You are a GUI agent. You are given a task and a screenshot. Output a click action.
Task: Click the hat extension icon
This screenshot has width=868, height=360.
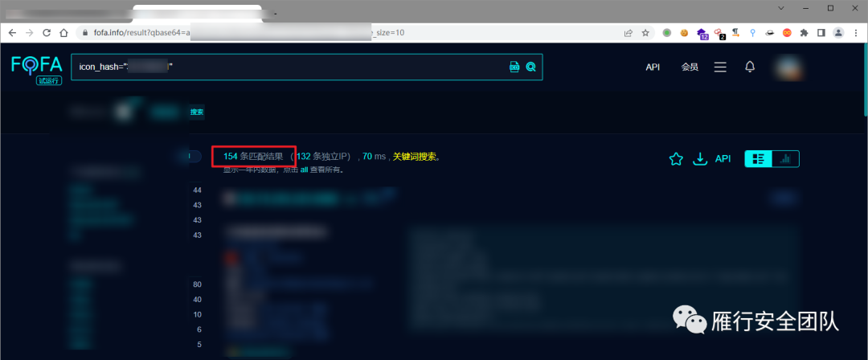769,33
